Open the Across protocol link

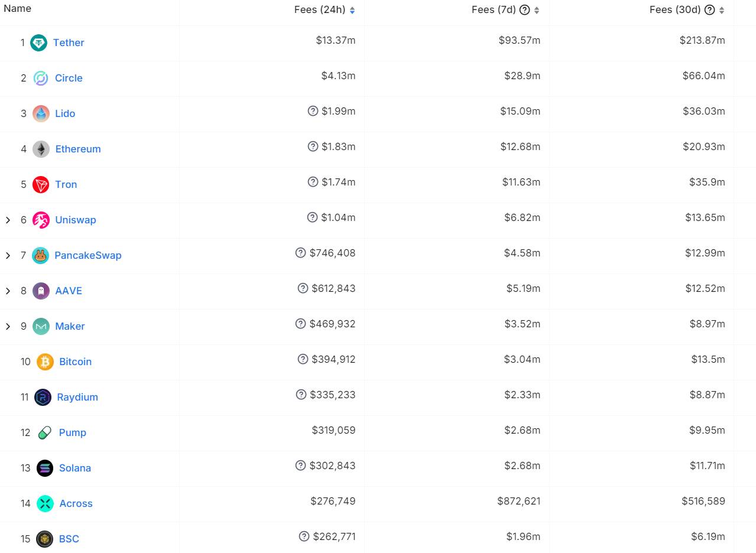coord(76,503)
